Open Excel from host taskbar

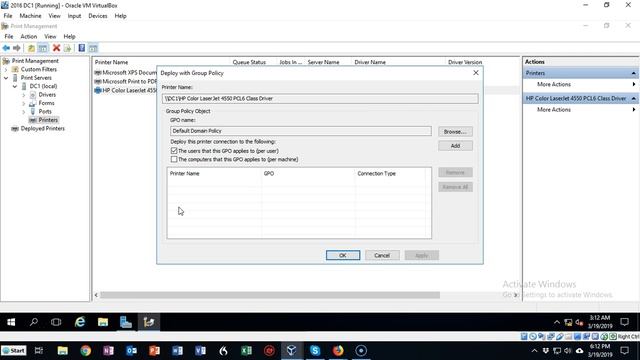tap(247, 351)
